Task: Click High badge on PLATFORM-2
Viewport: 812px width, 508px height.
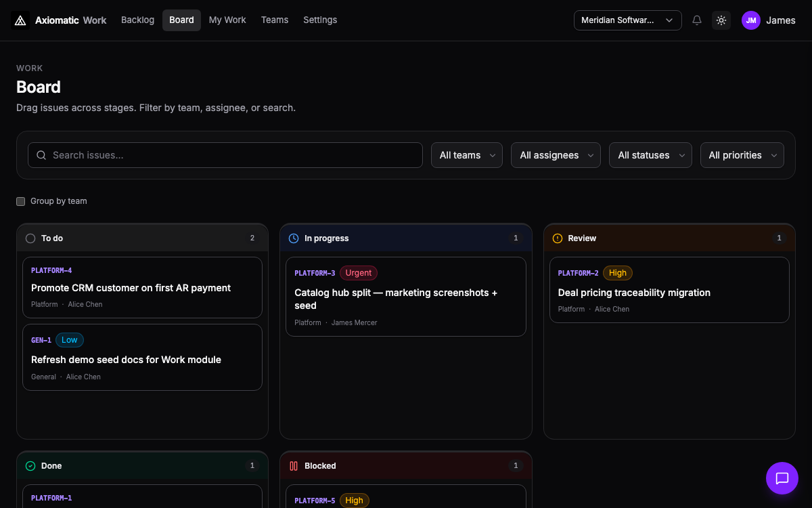Action: [x=618, y=273]
